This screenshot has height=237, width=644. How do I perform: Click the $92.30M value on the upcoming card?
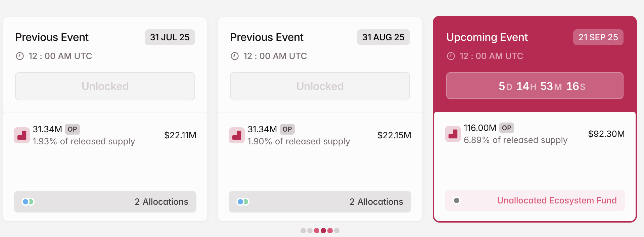606,134
